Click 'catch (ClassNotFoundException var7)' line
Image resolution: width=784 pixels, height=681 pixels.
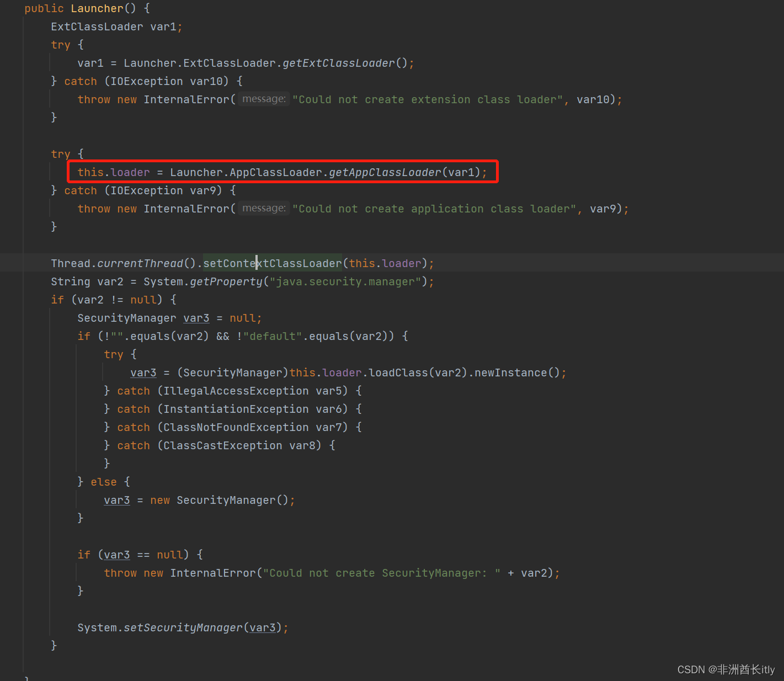click(233, 427)
